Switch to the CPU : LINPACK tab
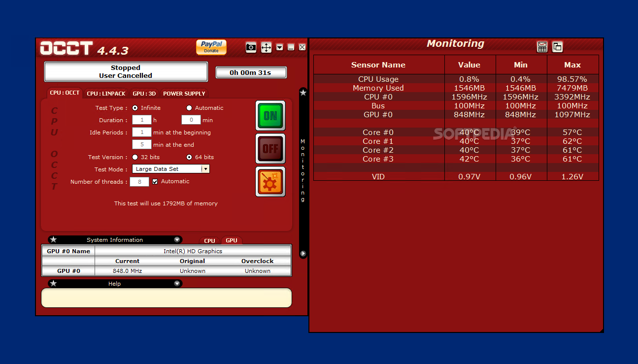This screenshot has height=364, width=638. click(106, 94)
